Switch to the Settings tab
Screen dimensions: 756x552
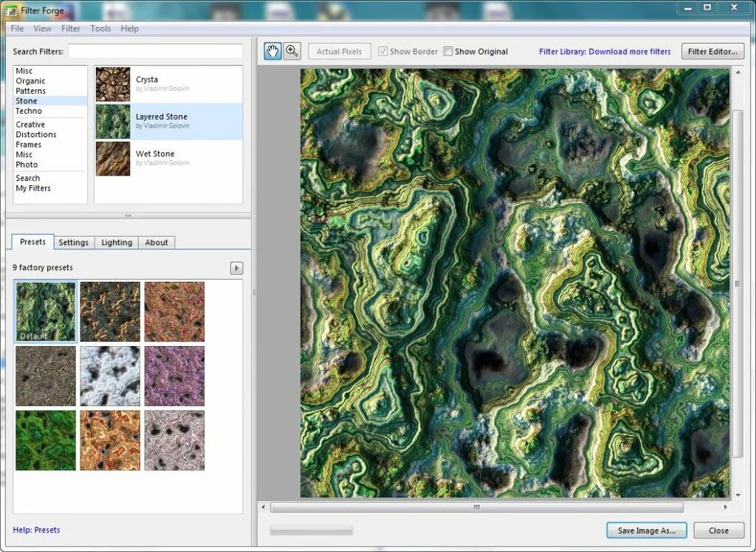click(74, 243)
